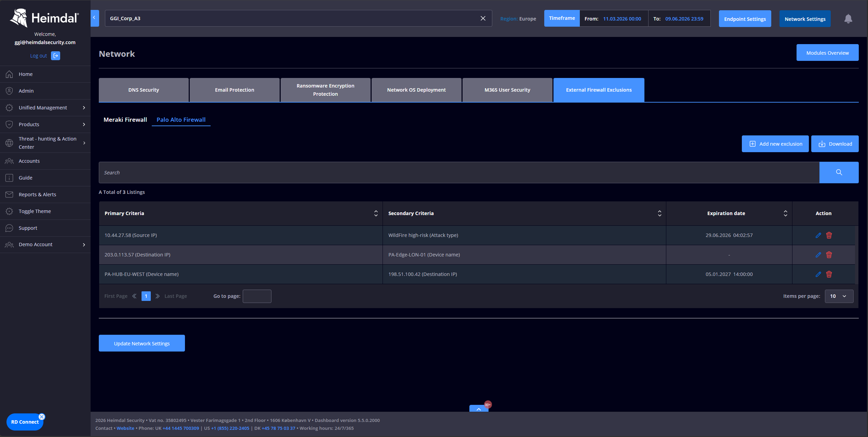Click the Timeframe button
This screenshot has width=868, height=437.
pos(562,18)
